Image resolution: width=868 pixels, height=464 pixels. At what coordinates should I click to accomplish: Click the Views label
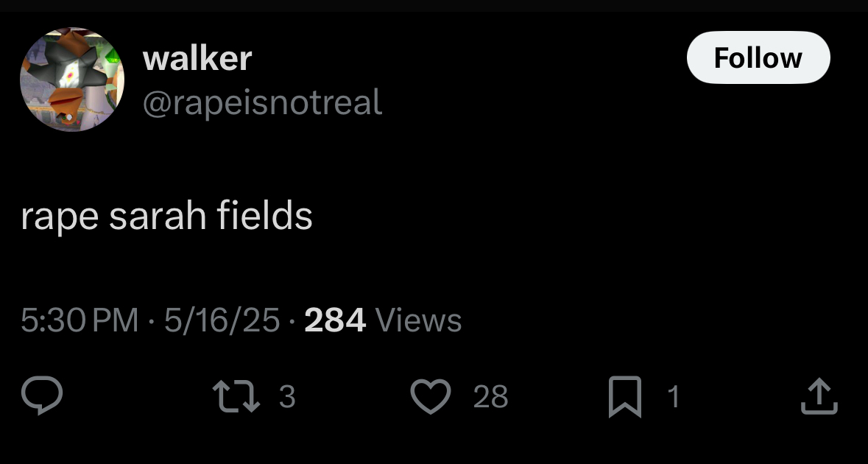[418, 320]
